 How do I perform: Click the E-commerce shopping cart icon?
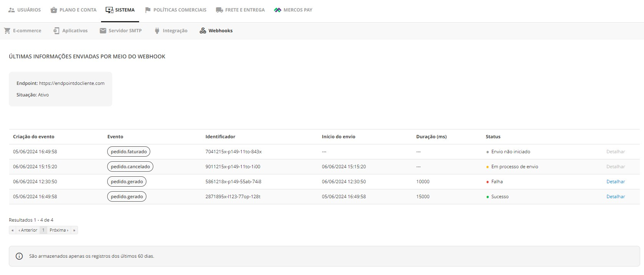coord(7,31)
